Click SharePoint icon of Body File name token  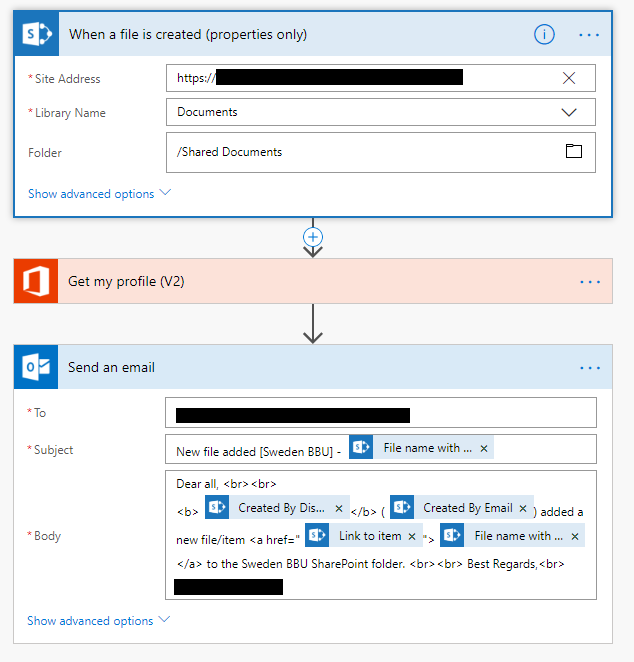[452, 535]
